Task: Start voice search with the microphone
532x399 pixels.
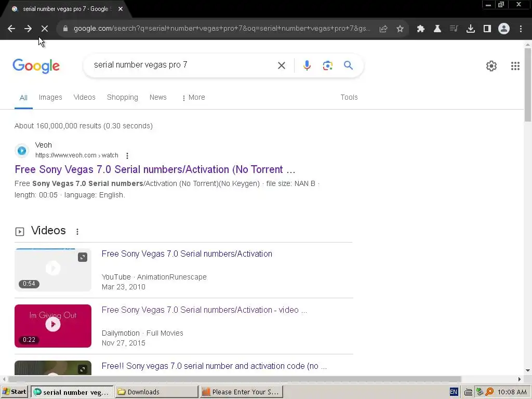Action: [307, 65]
